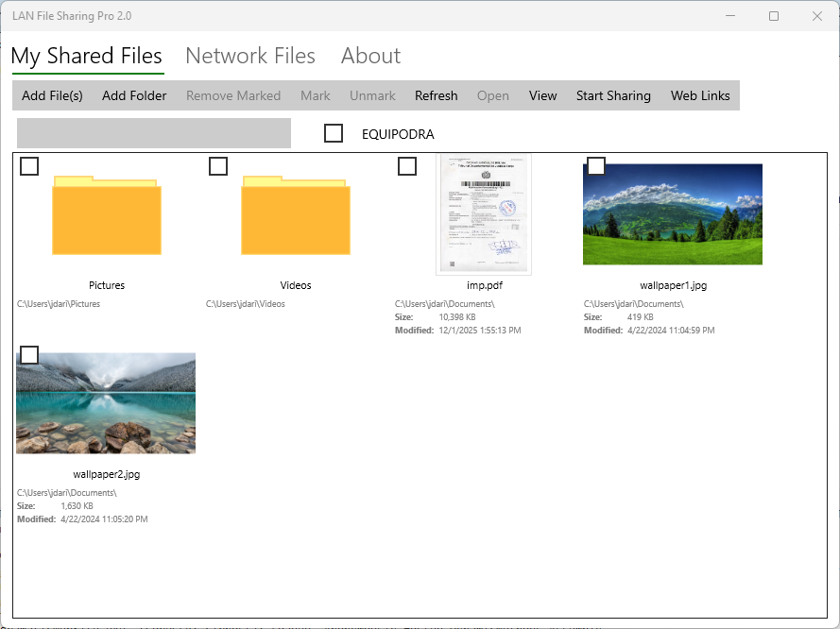
Task: Select Add Folder in the toolbar
Action: 133,95
